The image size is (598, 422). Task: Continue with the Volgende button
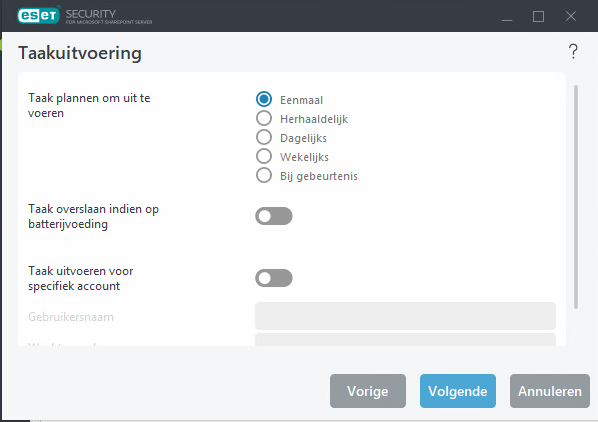(x=458, y=391)
